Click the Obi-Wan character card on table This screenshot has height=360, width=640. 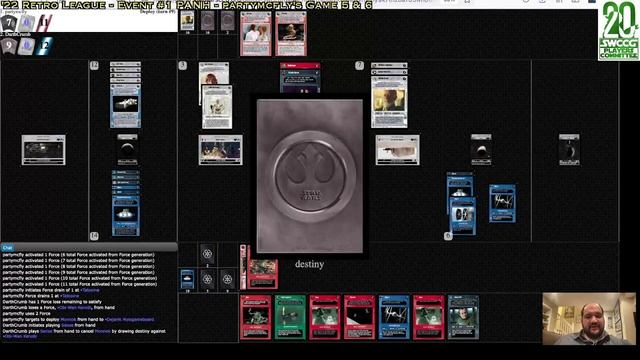tap(389, 101)
